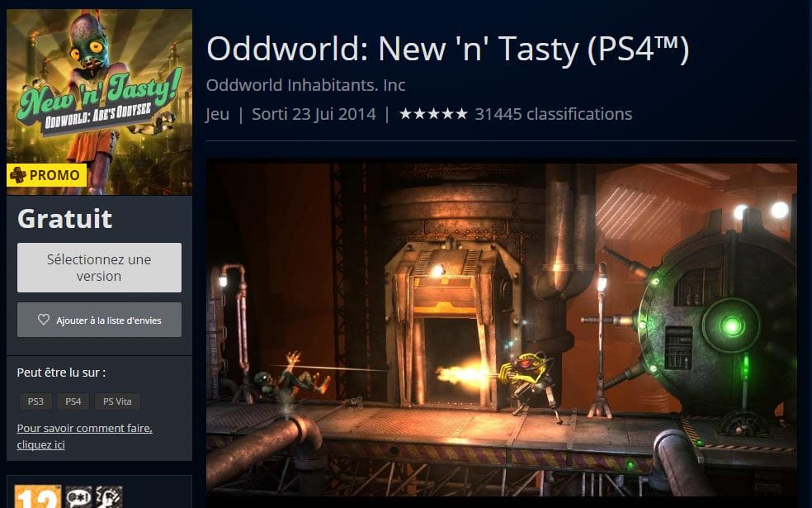The width and height of the screenshot is (812, 508).
Task: Click the violence content descriptor icon
Action: point(109,496)
